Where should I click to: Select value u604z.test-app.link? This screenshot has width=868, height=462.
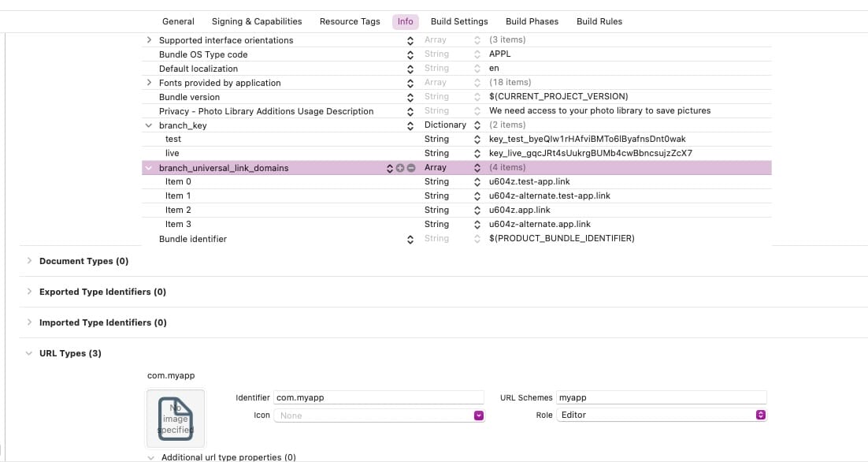[529, 181]
